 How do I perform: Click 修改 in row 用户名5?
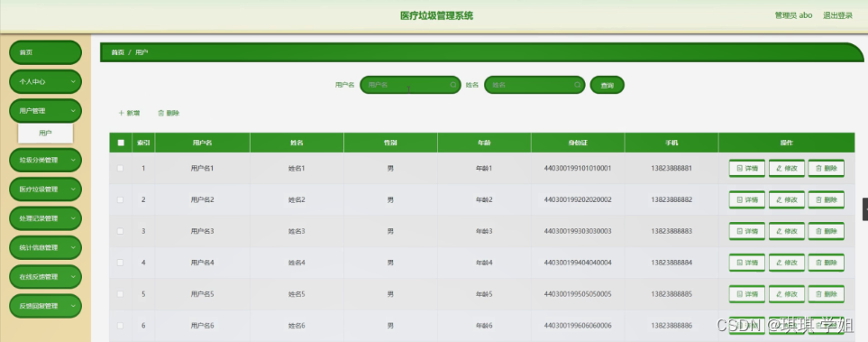tap(787, 294)
